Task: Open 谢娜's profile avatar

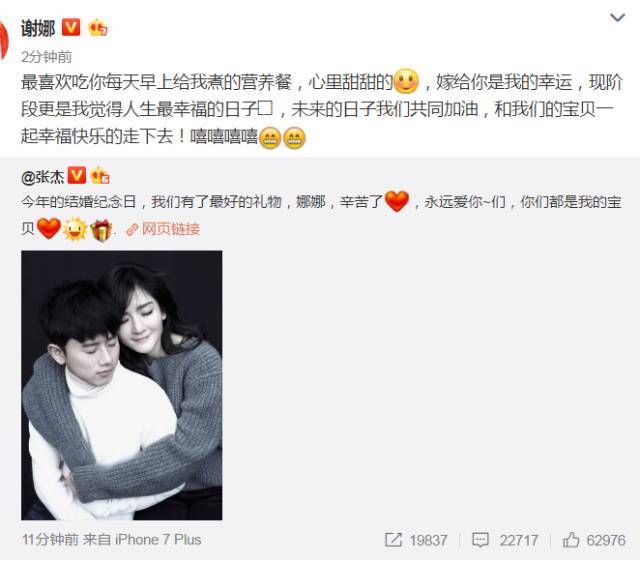Action: pyautogui.click(x=4, y=41)
